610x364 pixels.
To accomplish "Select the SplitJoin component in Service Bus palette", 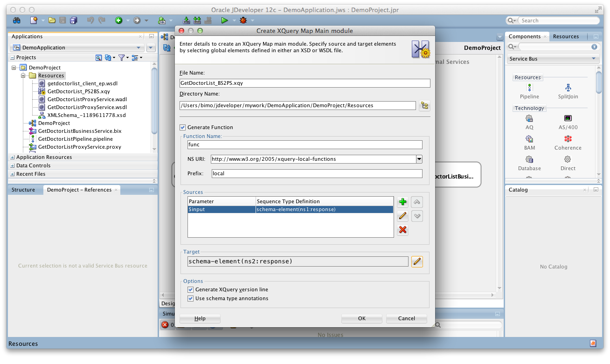I will point(568,91).
